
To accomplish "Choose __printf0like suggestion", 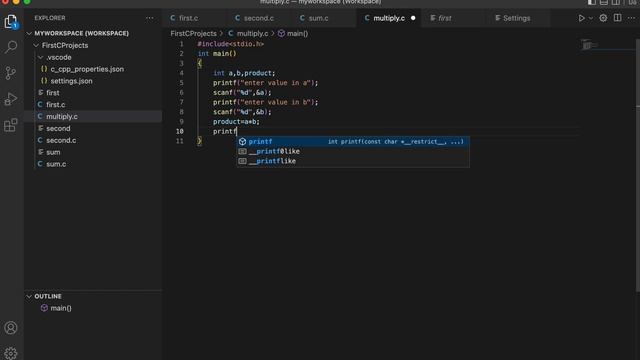I will pos(353,151).
